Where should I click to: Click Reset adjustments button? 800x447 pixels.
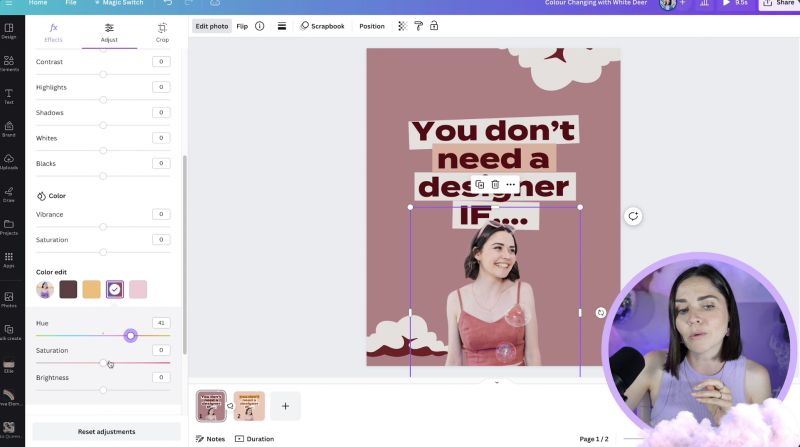(107, 432)
